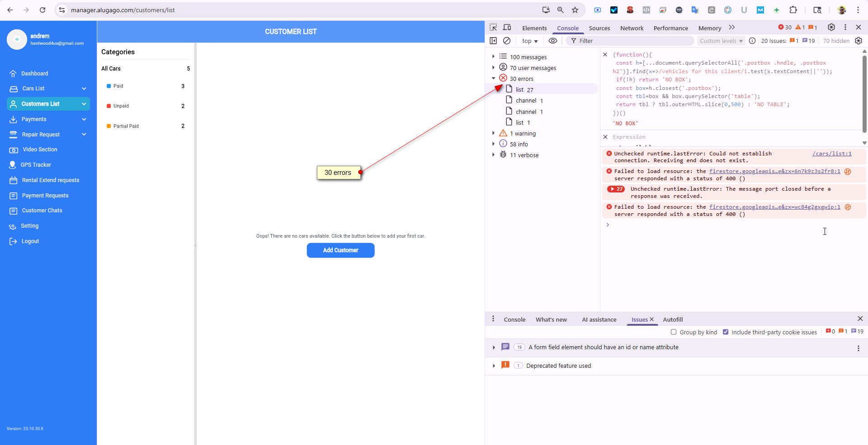The width and height of the screenshot is (868, 445).
Task: Open the /cars/list:1 source link
Action: 832,154
